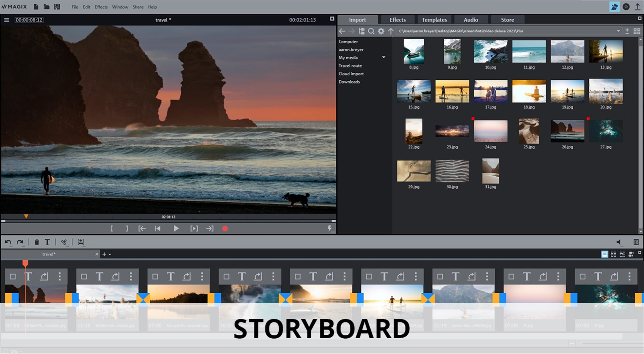The height and width of the screenshot is (354, 644).
Task: Click the export upload arrow icon
Action: click(637, 7)
